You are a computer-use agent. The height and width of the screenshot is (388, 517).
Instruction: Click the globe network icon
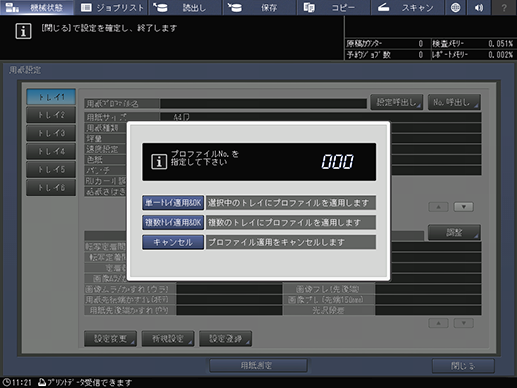point(455,7)
